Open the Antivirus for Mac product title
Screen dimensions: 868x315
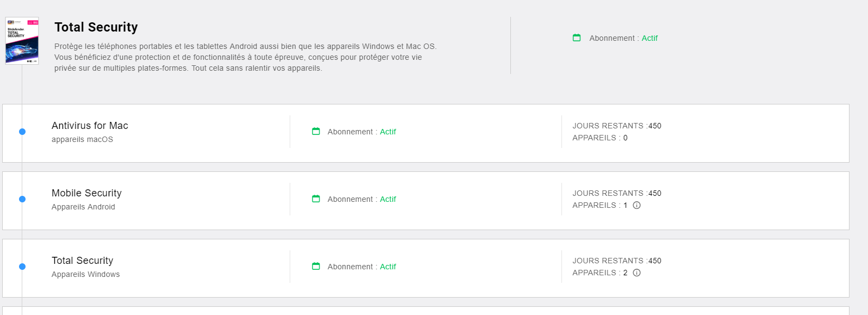click(90, 126)
